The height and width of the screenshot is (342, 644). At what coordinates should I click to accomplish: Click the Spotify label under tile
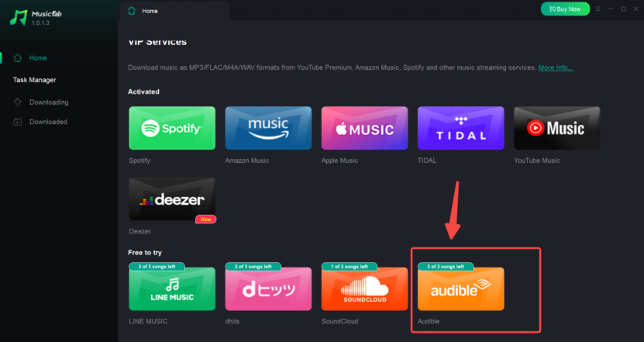[139, 161]
